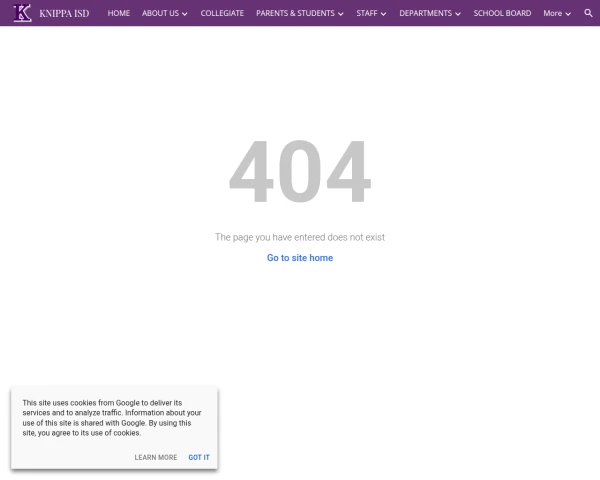Open the DEPARTMENTS page link
This screenshot has height=480, width=600.
pyautogui.click(x=425, y=13)
